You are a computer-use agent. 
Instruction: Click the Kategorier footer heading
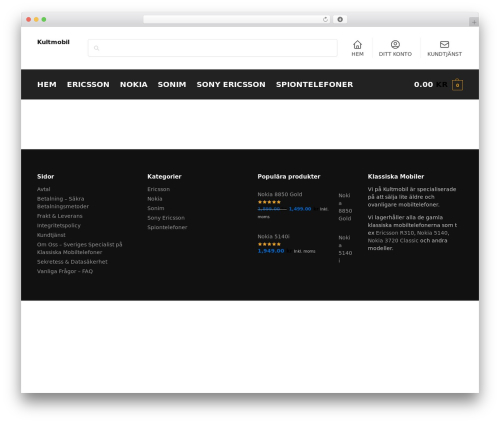point(164,176)
